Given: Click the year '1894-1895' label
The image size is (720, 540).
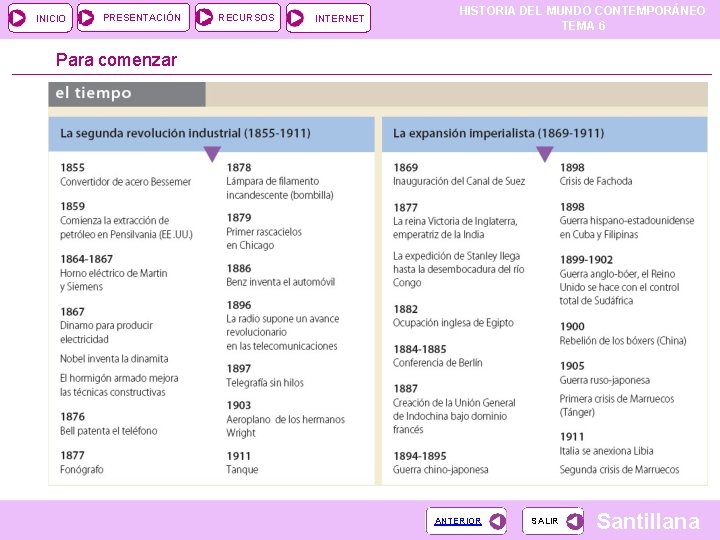Looking at the screenshot, I should coord(420,456).
